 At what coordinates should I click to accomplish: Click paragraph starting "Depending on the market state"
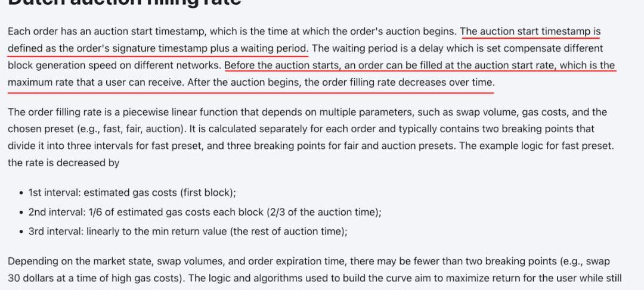(314, 270)
